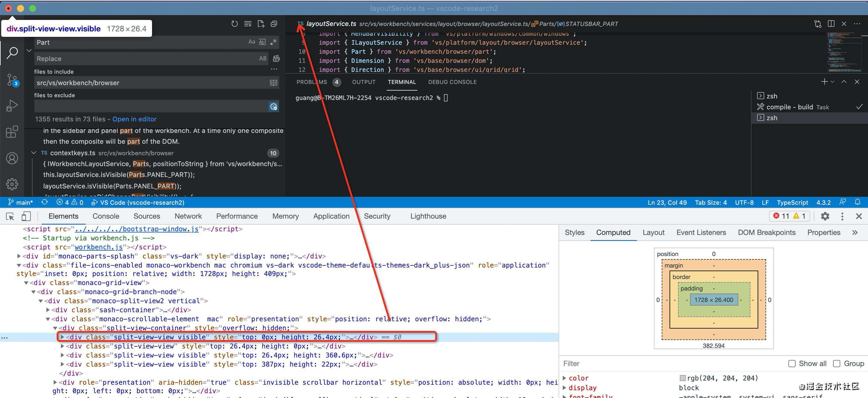Click main* branch in status bar
The width and height of the screenshot is (868, 398).
[x=21, y=202]
